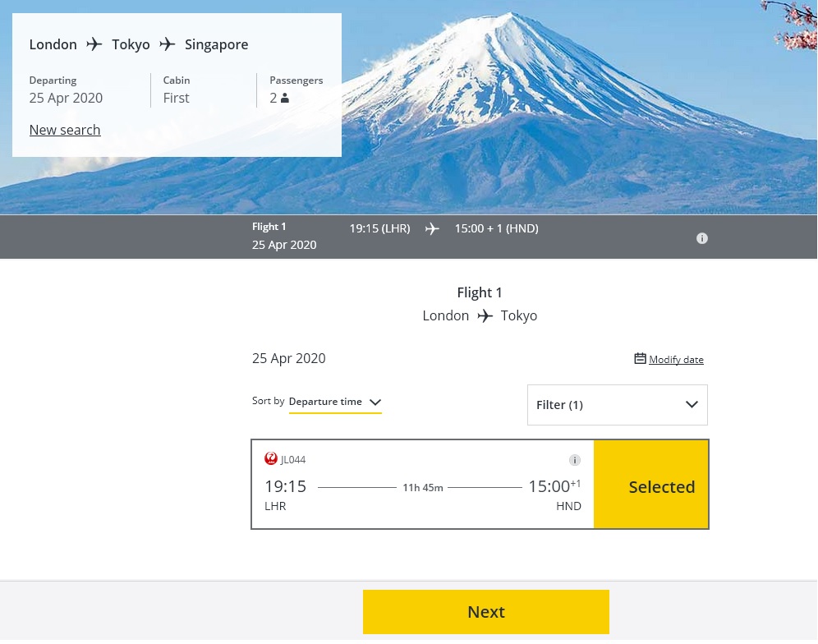Click plane icon in grey flight summary bar
818x644 pixels.
[432, 229]
